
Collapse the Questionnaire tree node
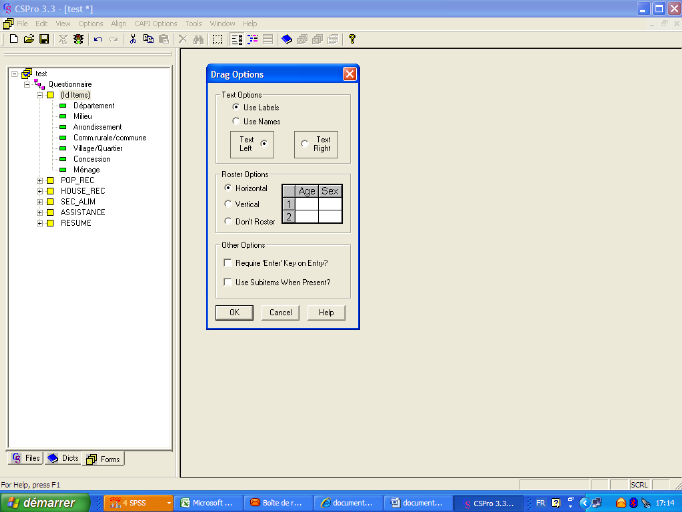click(27, 84)
